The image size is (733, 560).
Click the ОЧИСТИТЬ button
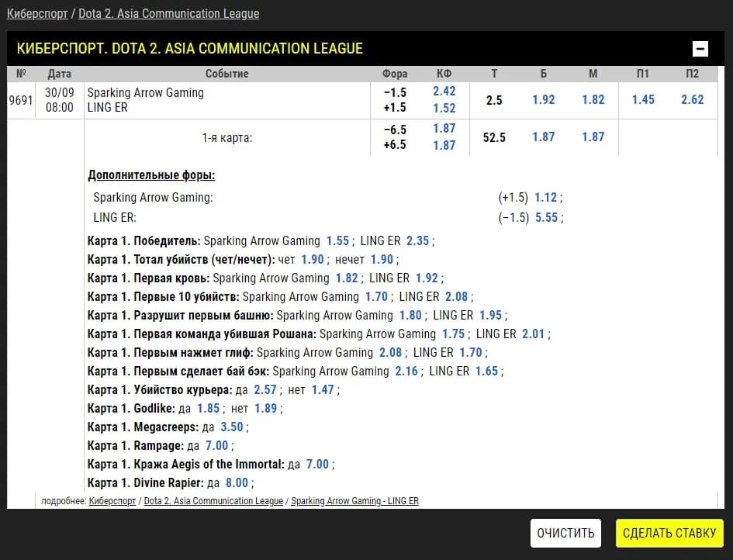click(565, 533)
